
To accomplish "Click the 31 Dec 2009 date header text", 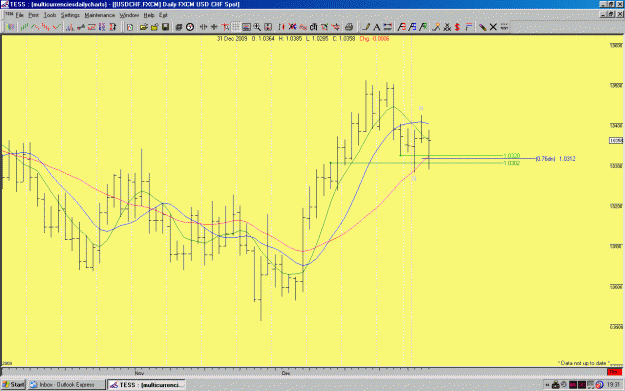I will [x=232, y=39].
